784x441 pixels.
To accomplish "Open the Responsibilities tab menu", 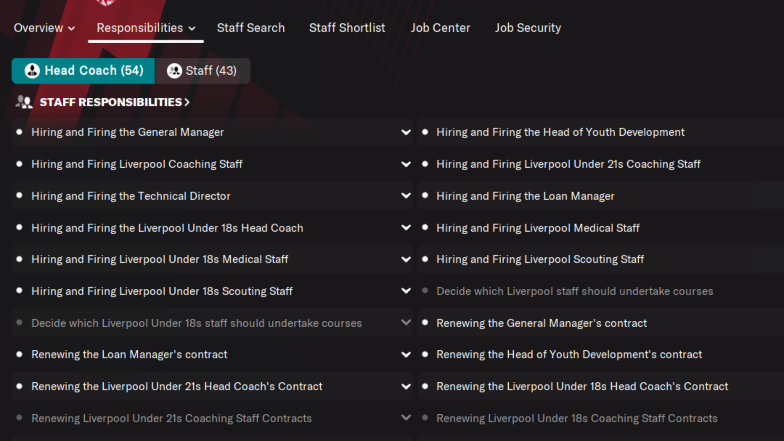I will point(146,28).
